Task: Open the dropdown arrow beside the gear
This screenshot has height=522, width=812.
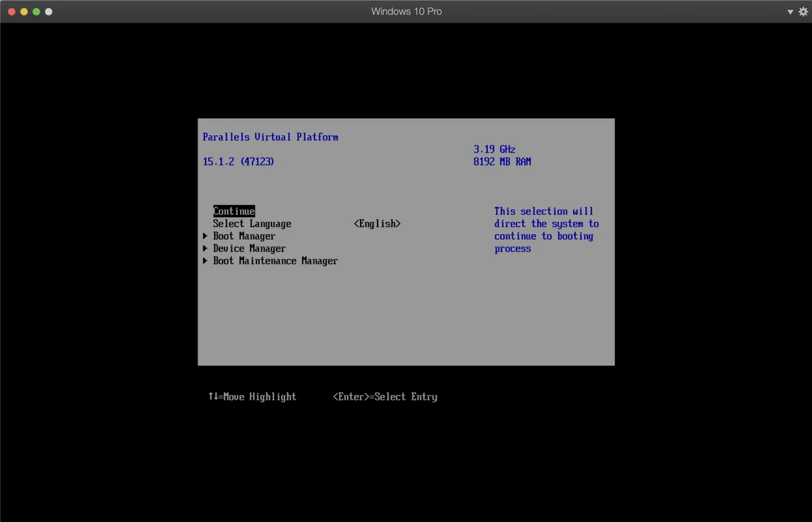Action: pyautogui.click(x=790, y=12)
